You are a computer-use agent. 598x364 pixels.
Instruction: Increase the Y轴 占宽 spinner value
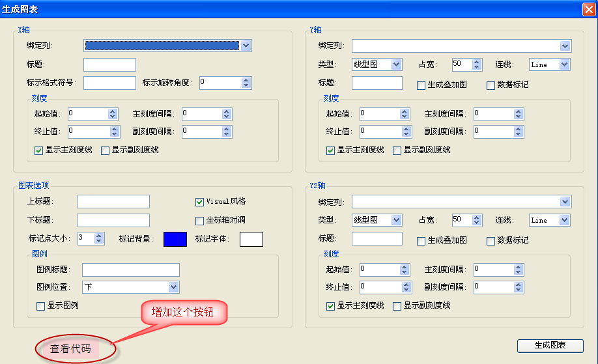tap(477, 62)
